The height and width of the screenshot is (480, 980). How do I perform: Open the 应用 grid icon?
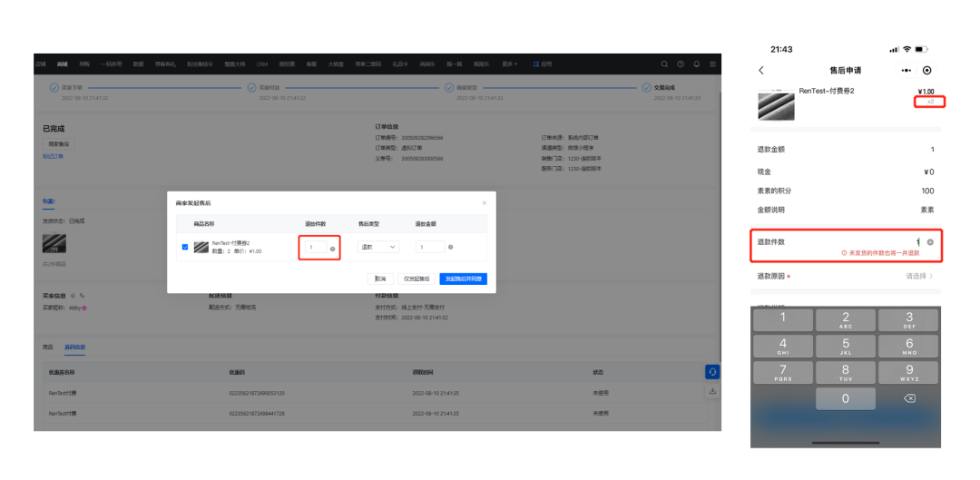[536, 64]
